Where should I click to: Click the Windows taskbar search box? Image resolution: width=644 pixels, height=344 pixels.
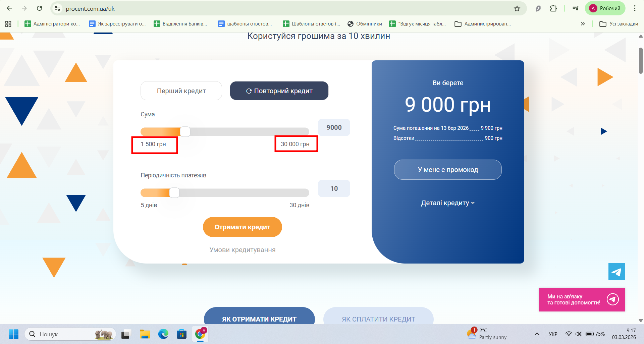70,334
